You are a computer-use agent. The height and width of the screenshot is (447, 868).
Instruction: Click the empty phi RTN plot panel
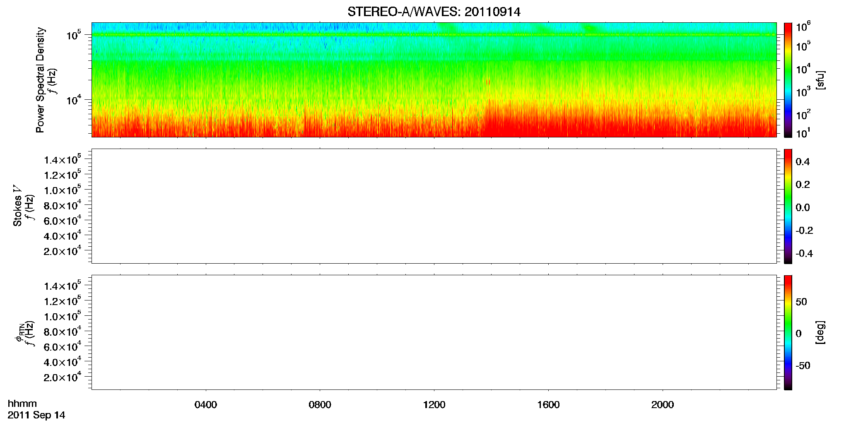(434, 332)
